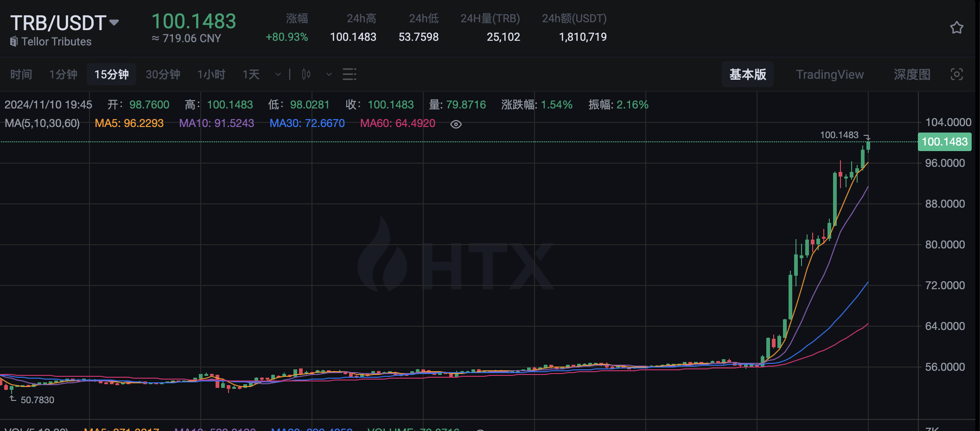Click the Tellor Tributes document icon
980x431 pixels.
click(x=14, y=41)
